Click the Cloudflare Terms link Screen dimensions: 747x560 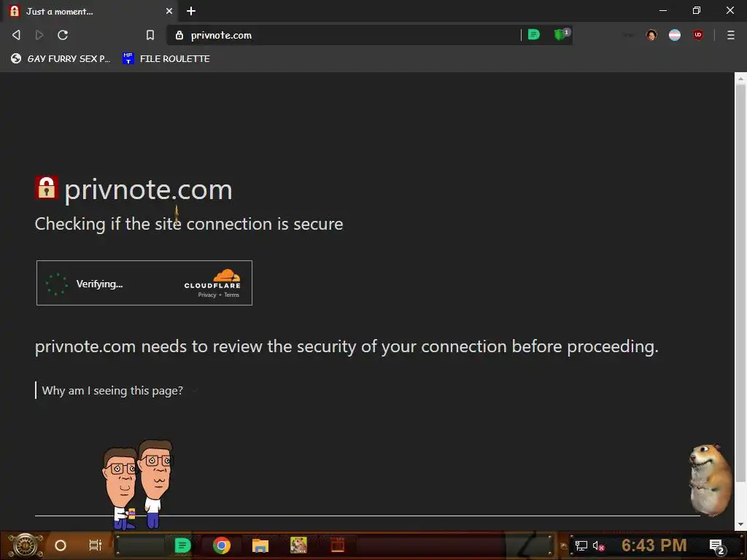(x=231, y=295)
